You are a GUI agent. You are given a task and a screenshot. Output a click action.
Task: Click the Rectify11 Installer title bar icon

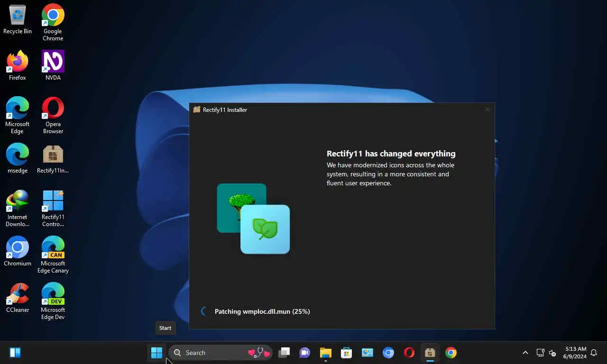pyautogui.click(x=197, y=109)
